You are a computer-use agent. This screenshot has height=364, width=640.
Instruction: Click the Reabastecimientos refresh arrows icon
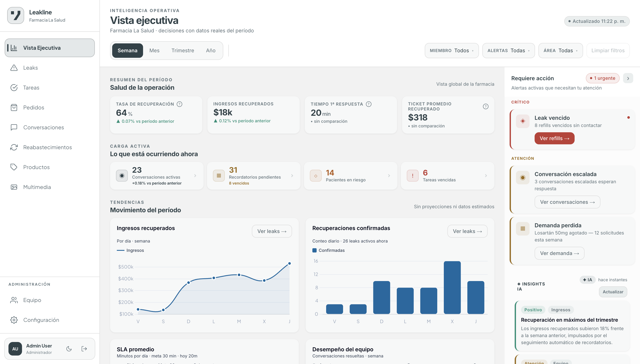14,147
